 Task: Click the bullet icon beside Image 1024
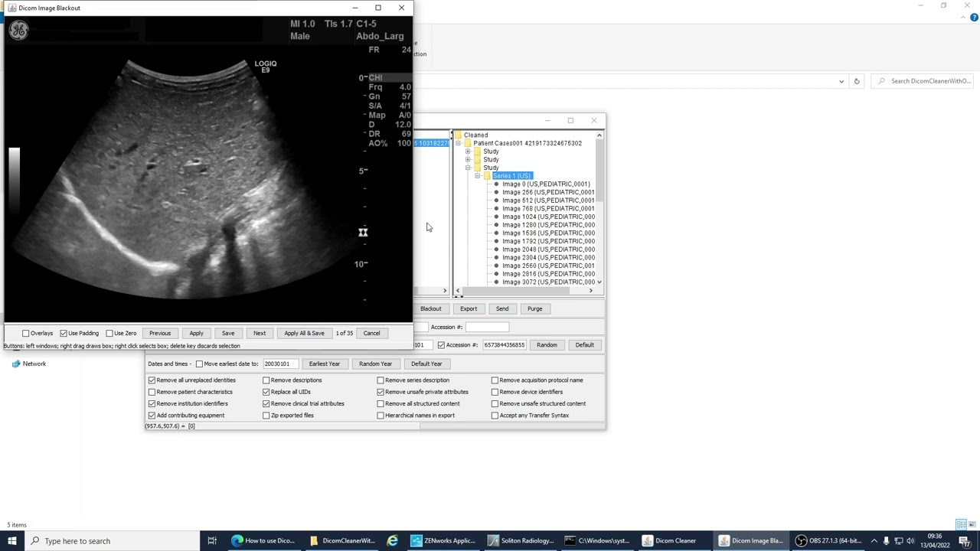[x=496, y=217]
